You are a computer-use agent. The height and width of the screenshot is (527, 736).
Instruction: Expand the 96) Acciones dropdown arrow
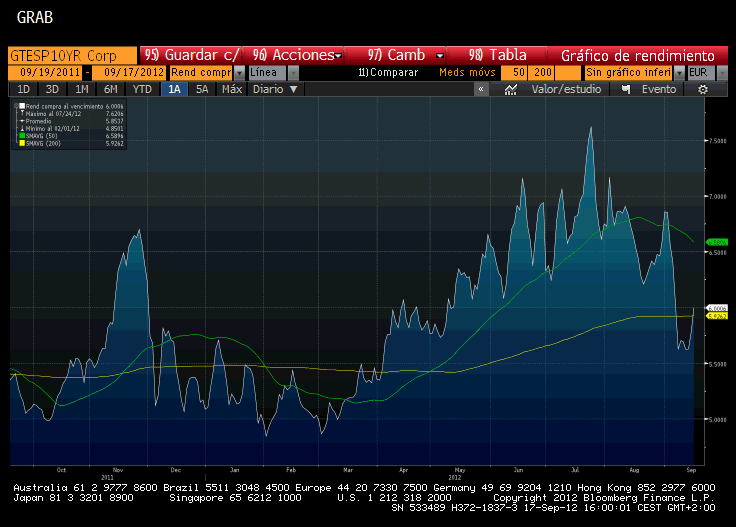pyautogui.click(x=338, y=56)
